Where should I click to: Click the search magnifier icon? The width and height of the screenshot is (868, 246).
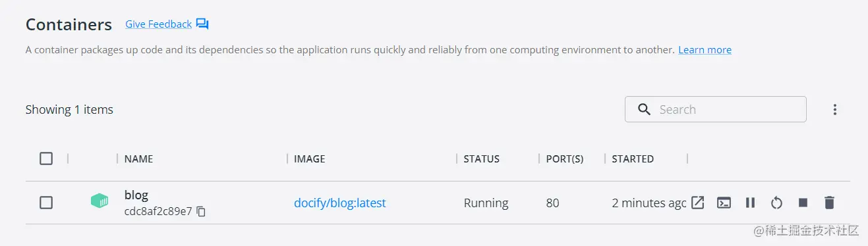click(x=644, y=109)
